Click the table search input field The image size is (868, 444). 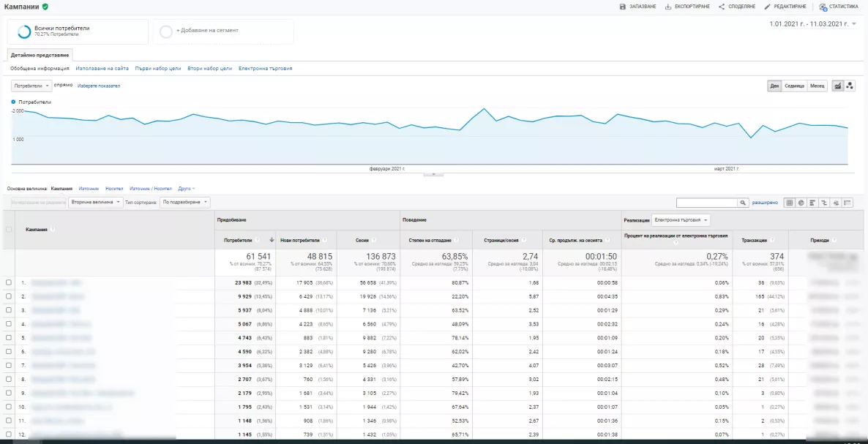coord(707,203)
